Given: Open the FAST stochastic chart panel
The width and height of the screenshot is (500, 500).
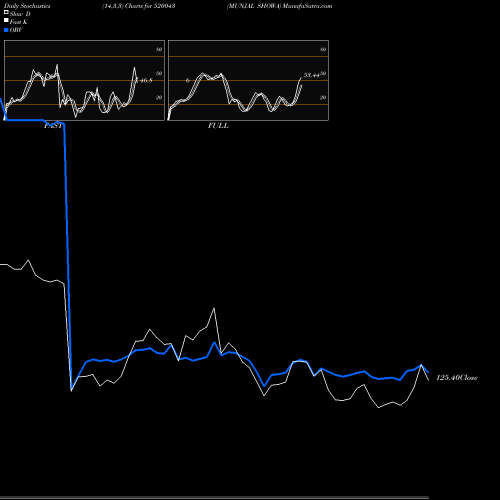Looking at the screenshot, I should 84,80.
